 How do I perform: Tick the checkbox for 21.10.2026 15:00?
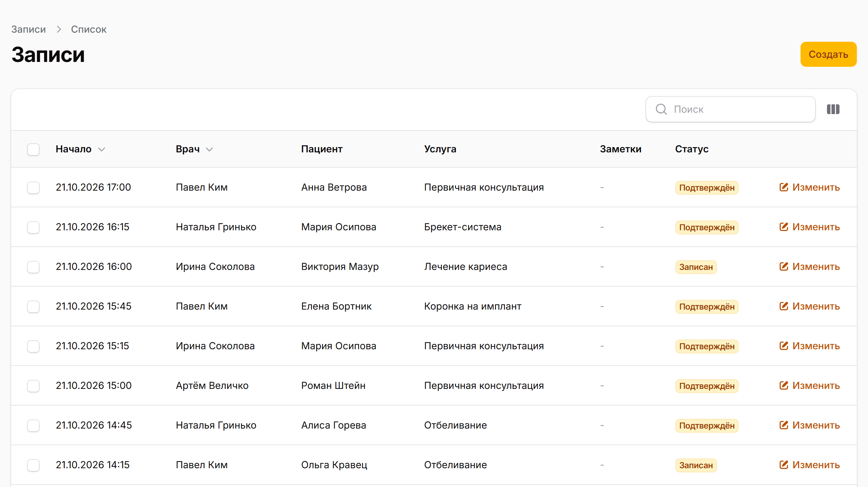click(33, 386)
